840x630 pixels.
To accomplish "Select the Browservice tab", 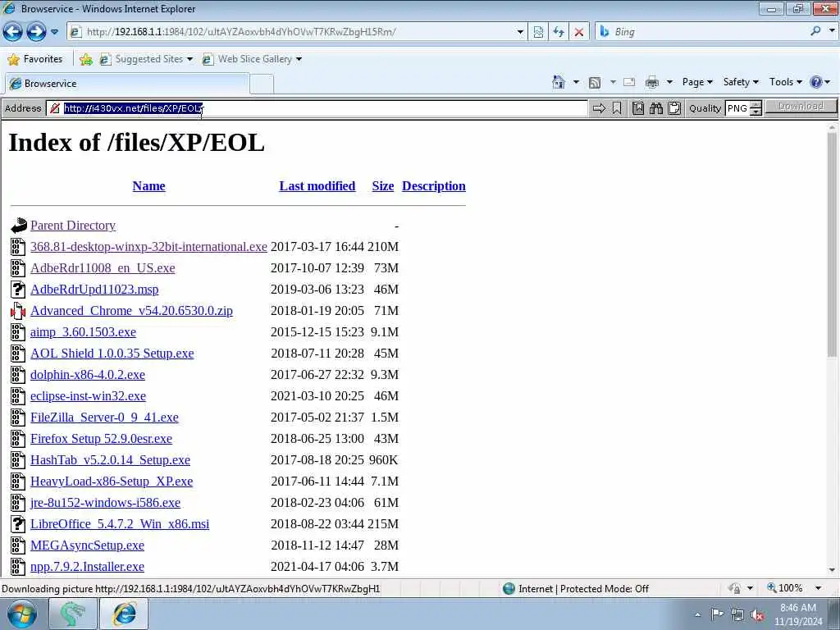I will pos(127,84).
